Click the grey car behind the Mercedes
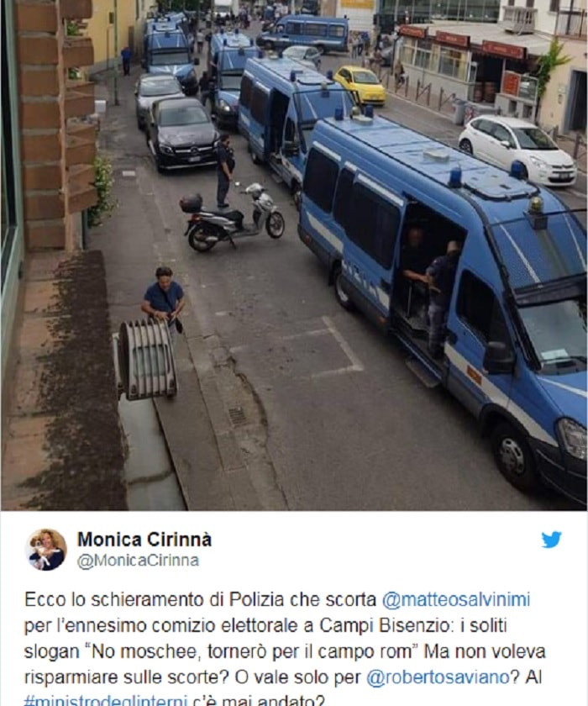 [158, 96]
